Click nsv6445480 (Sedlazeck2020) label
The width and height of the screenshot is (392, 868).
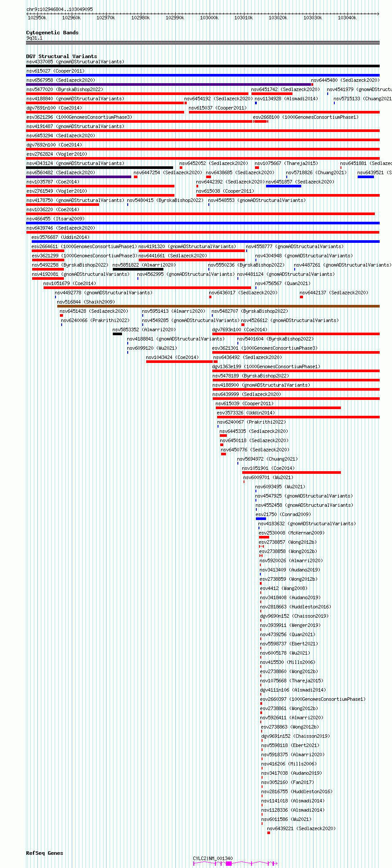(x=345, y=80)
